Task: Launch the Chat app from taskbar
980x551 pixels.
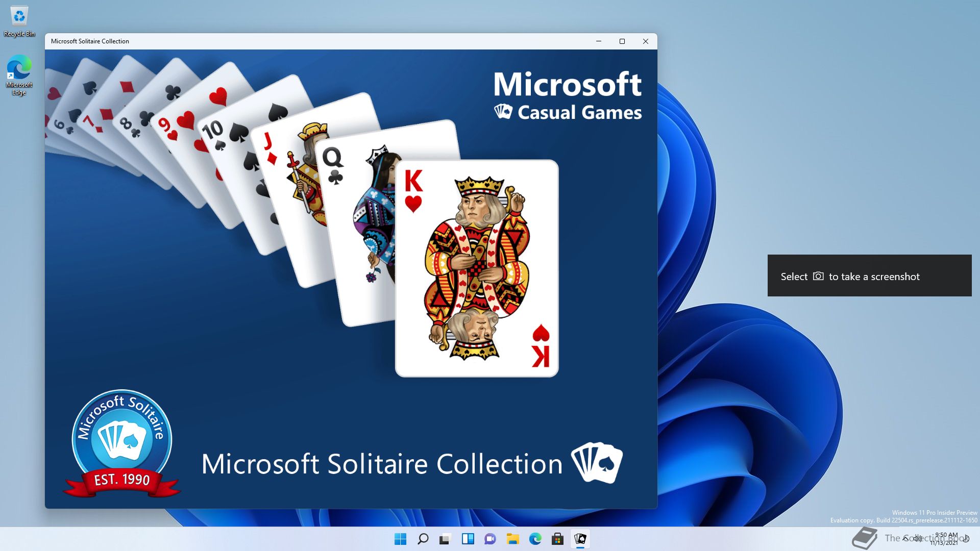Action: (491, 539)
